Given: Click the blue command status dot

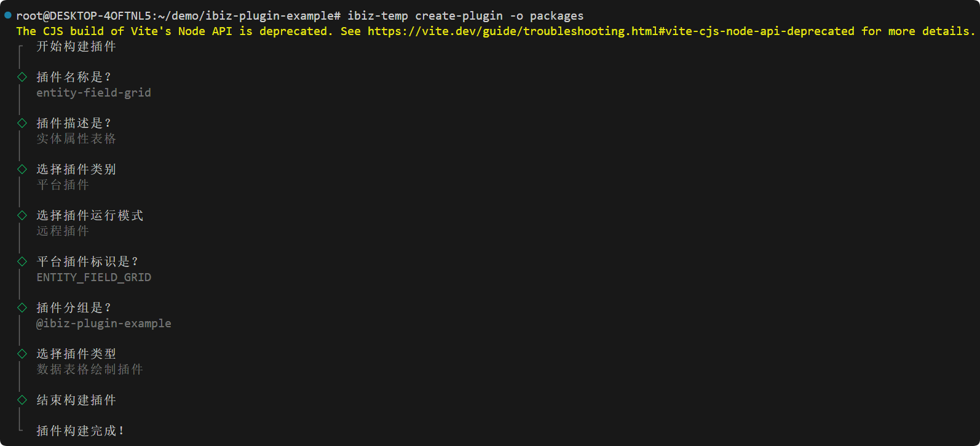Looking at the screenshot, I should tap(8, 15).
